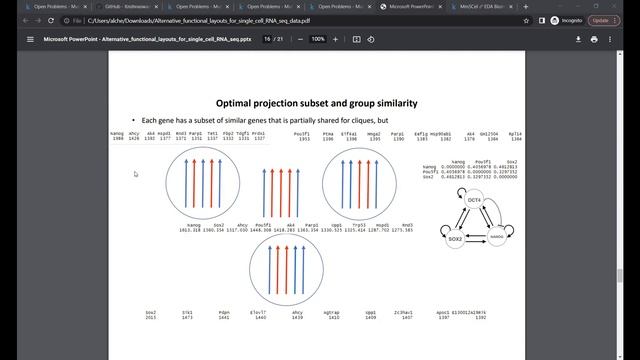The height and width of the screenshot is (360, 640).
Task: Bookmark this page with the star
Action: pyautogui.click(x=526, y=20)
